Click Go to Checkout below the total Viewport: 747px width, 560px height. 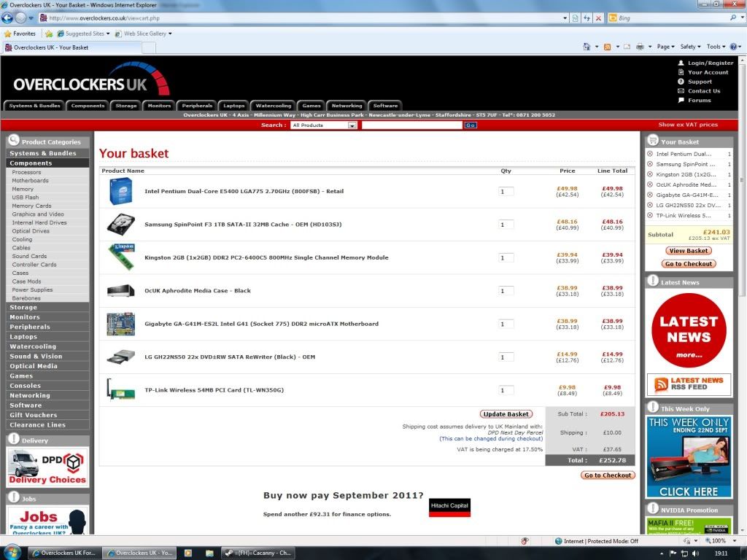(x=608, y=475)
